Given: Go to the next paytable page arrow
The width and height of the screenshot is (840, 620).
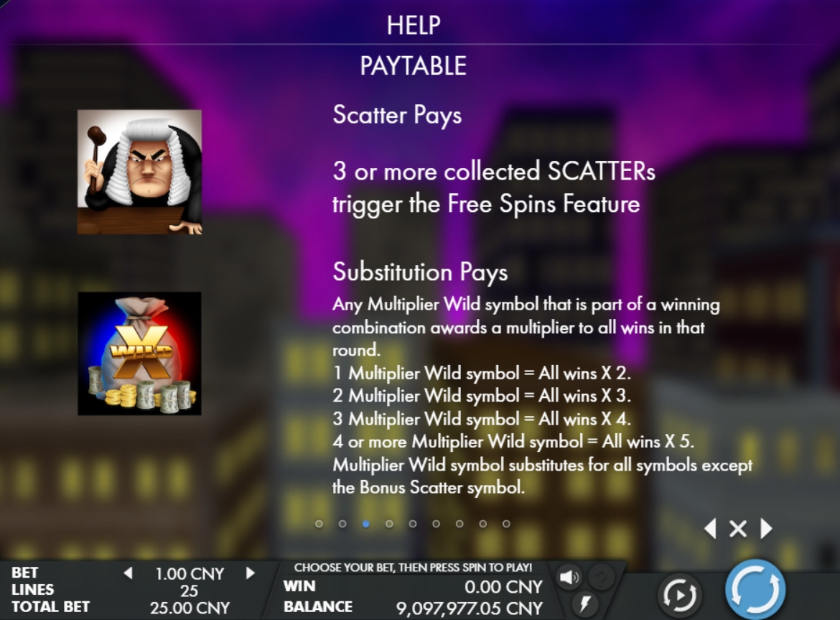Looking at the screenshot, I should pos(767,528).
